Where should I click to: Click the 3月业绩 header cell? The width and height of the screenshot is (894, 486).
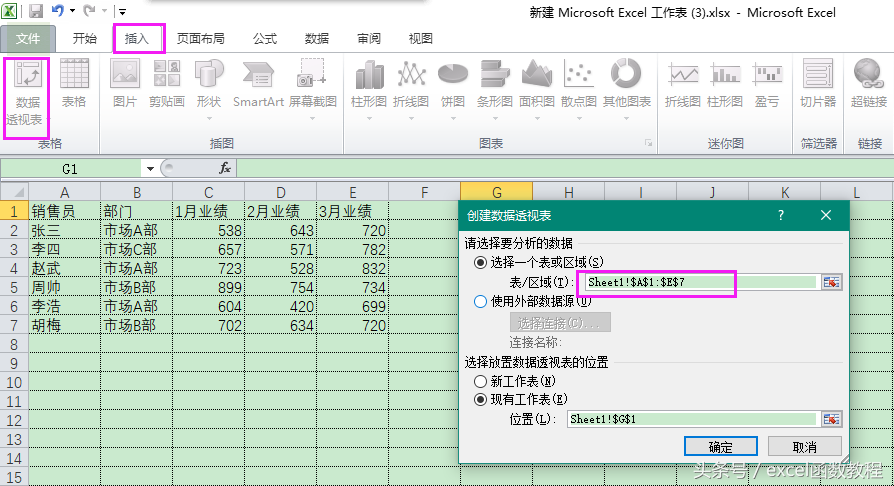352,211
